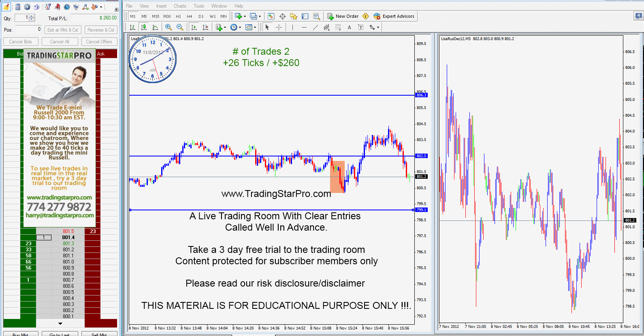
Task: Select the arrow cursor tool
Action: pyautogui.click(x=267, y=27)
